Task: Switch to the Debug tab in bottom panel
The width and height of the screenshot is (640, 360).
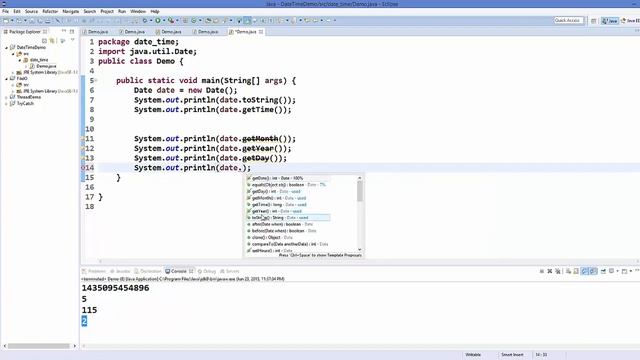Action: pyautogui.click(x=207, y=271)
